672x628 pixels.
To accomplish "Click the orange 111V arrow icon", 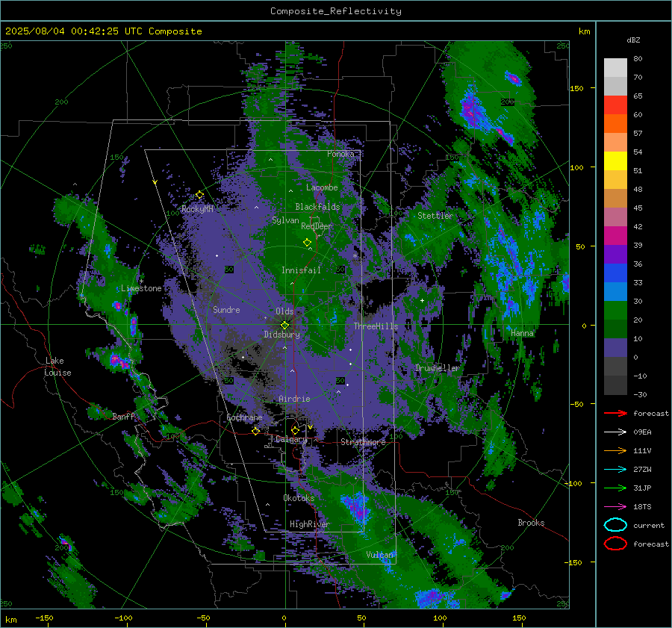I will 615,450.
